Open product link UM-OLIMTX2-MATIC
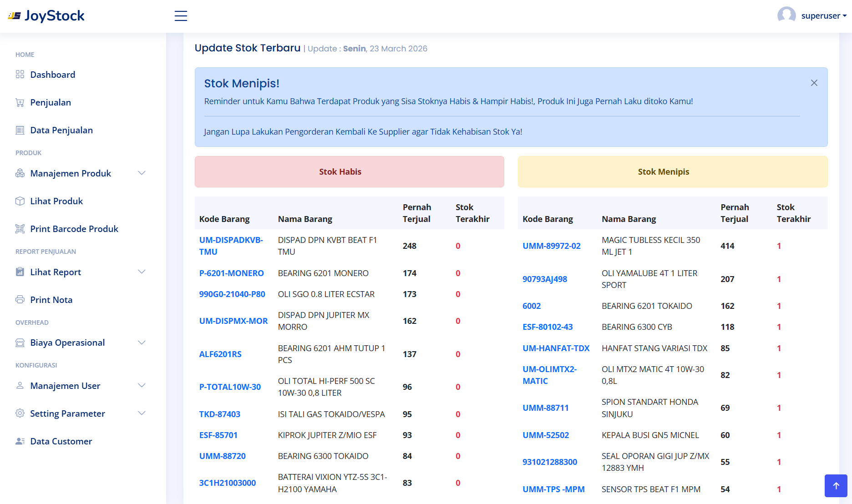 coord(549,375)
